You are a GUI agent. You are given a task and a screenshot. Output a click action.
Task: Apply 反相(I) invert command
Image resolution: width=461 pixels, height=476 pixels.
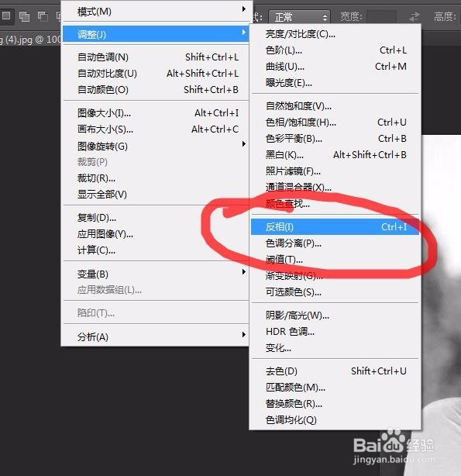click(335, 227)
